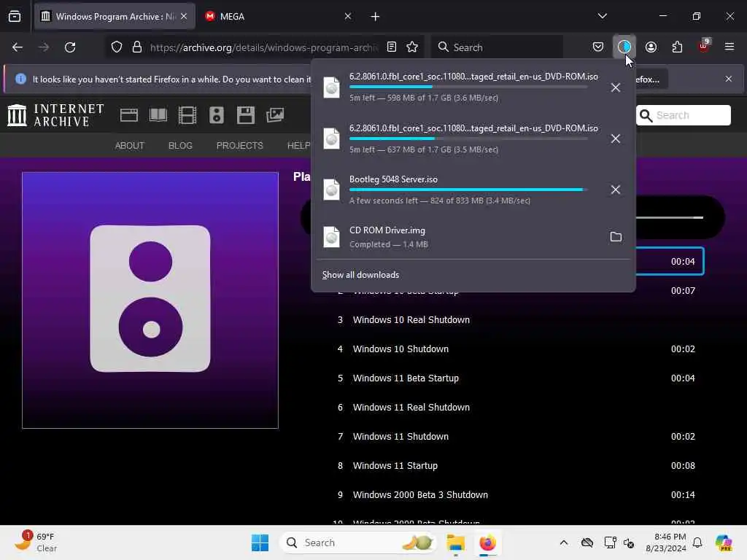
Task: Open the HELP menu item
Action: [298, 146]
